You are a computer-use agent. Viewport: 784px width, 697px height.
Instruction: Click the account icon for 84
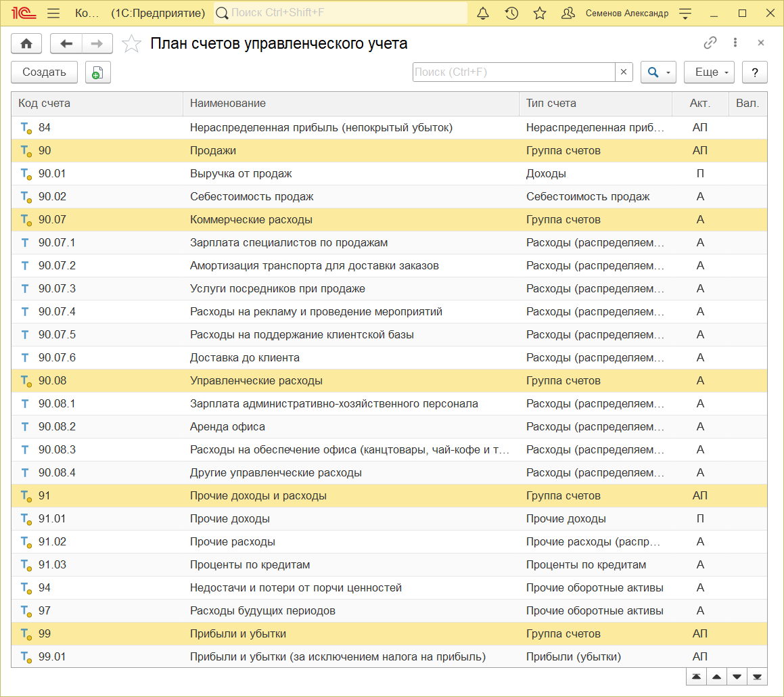(26, 128)
